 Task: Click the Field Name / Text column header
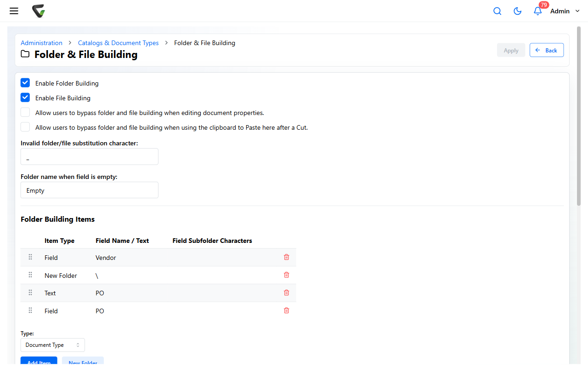coord(122,241)
